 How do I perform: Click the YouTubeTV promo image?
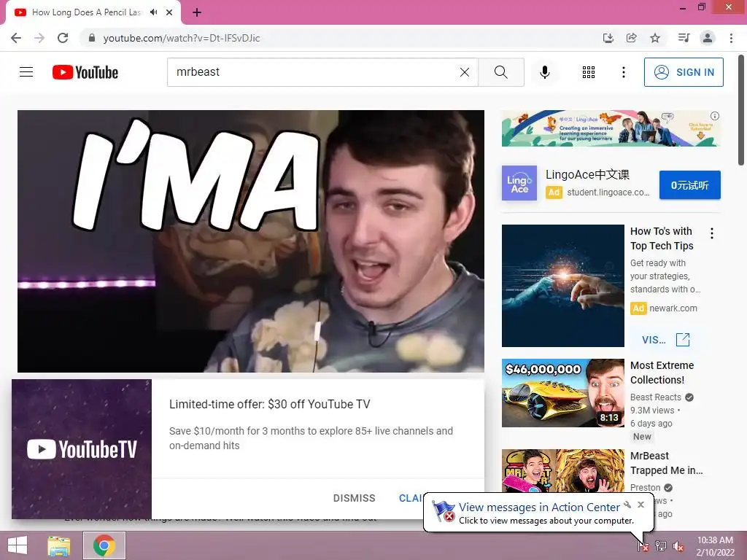pos(82,449)
